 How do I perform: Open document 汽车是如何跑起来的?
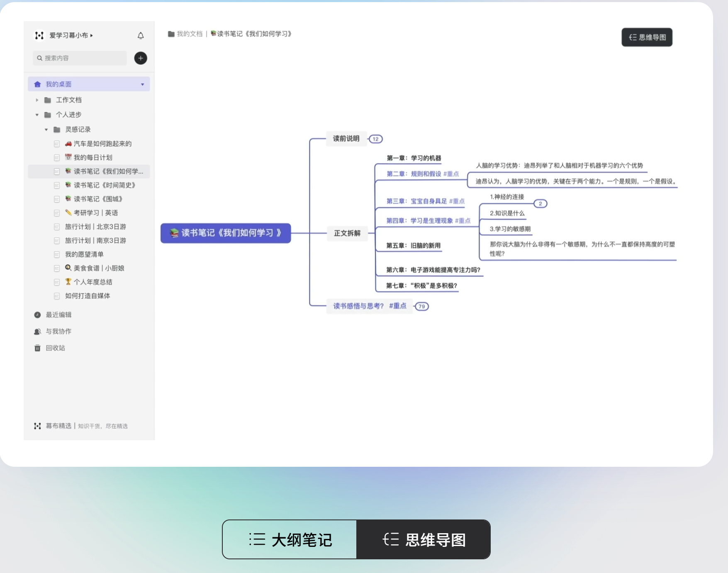[98, 144]
